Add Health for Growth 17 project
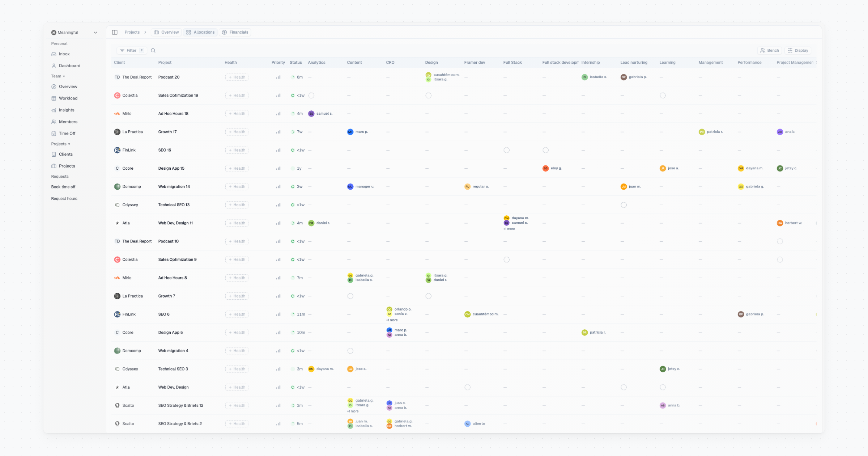 (x=237, y=132)
